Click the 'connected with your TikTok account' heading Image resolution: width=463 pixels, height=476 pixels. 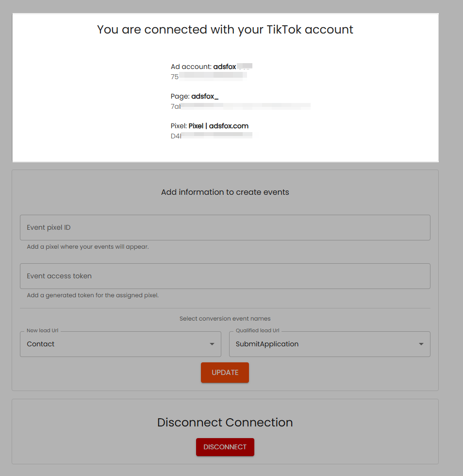pyautogui.click(x=225, y=30)
